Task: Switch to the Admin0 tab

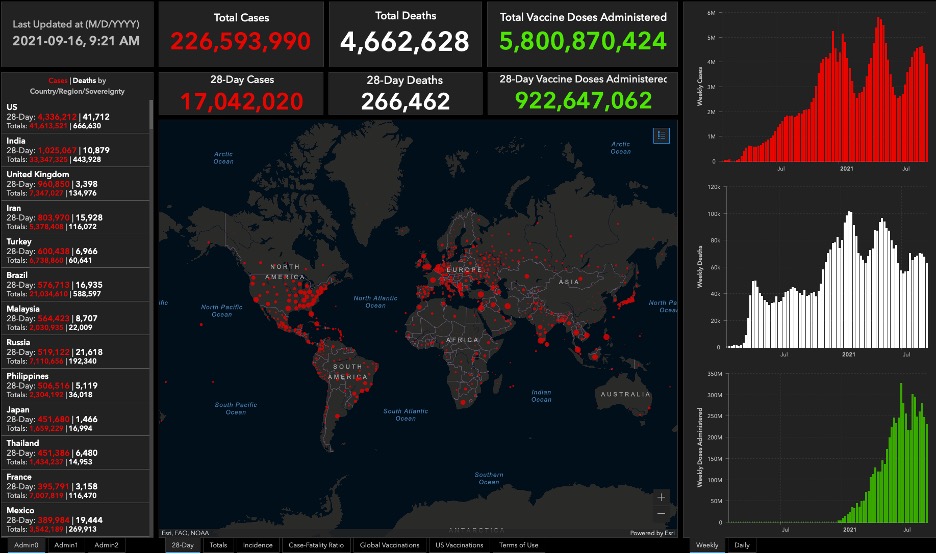Action: click(x=26, y=545)
